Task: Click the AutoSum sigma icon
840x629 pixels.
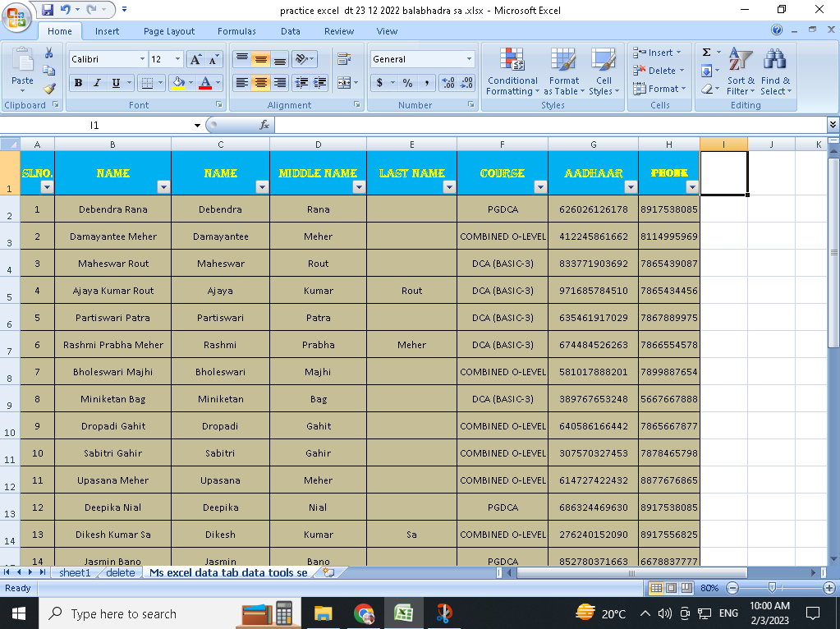Action: click(x=706, y=53)
